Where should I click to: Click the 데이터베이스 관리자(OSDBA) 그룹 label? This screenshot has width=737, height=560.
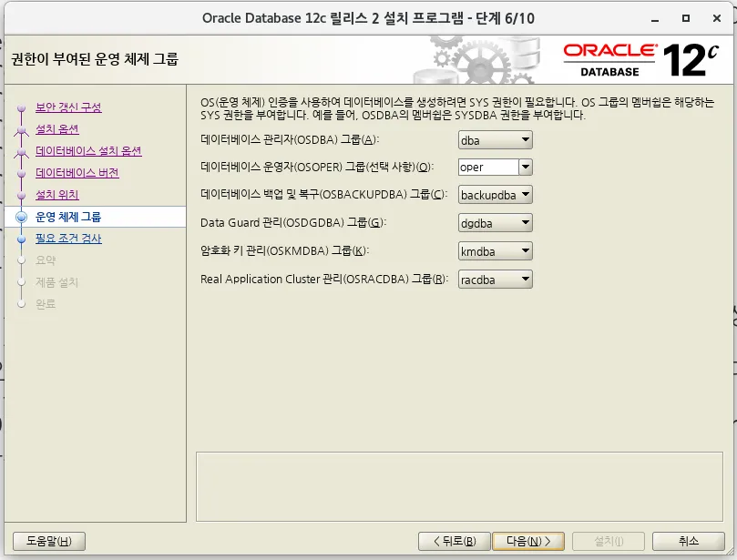point(290,139)
